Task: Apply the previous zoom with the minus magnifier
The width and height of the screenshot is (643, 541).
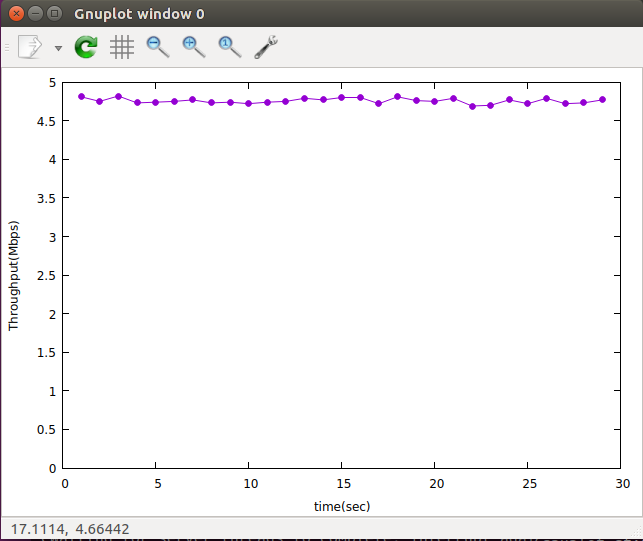Action: [158, 47]
